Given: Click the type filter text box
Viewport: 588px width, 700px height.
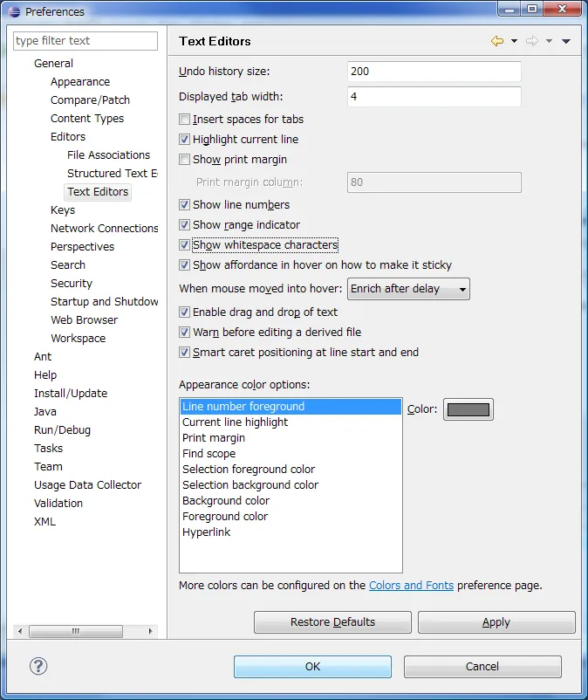Looking at the screenshot, I should (x=85, y=41).
